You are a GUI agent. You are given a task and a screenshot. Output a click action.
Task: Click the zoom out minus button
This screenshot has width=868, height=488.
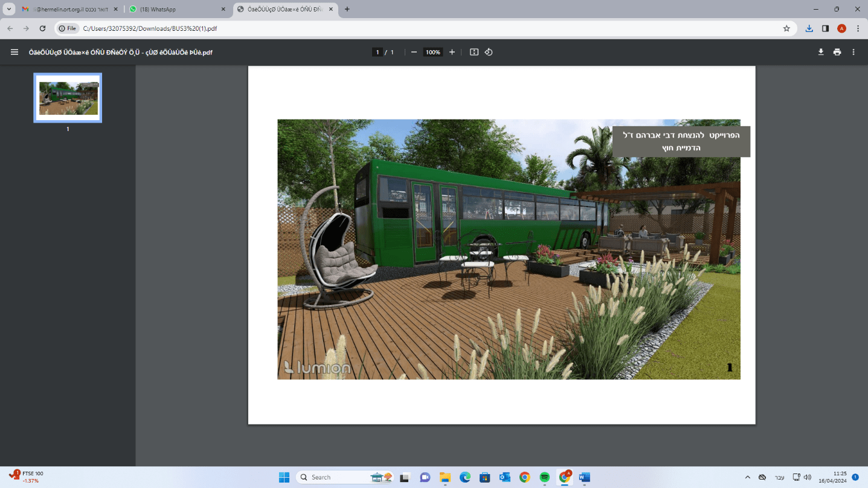[x=414, y=52]
